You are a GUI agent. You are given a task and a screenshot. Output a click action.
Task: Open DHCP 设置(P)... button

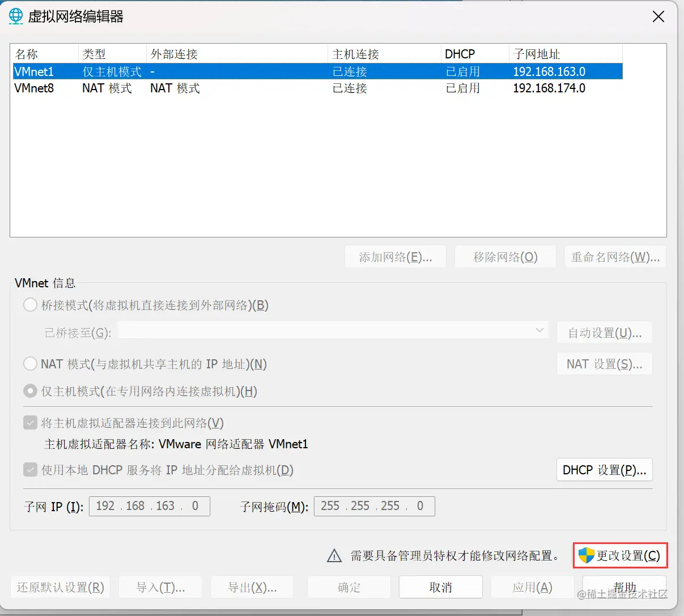click(x=605, y=470)
